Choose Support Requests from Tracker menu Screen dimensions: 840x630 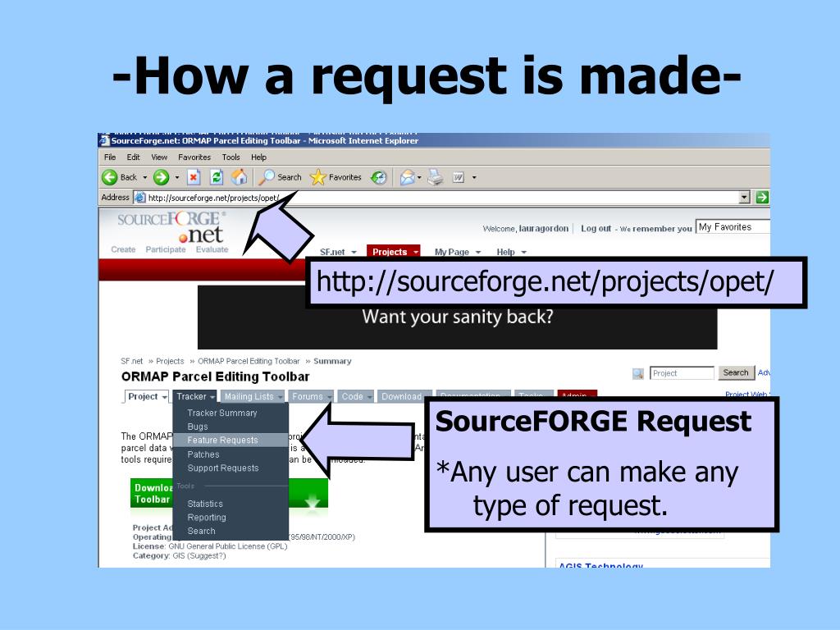pos(223,468)
